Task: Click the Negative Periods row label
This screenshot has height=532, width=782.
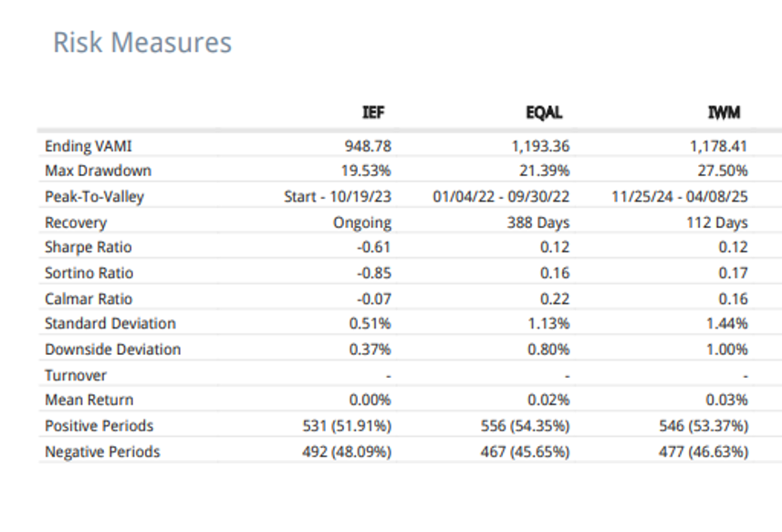Action: (102, 452)
